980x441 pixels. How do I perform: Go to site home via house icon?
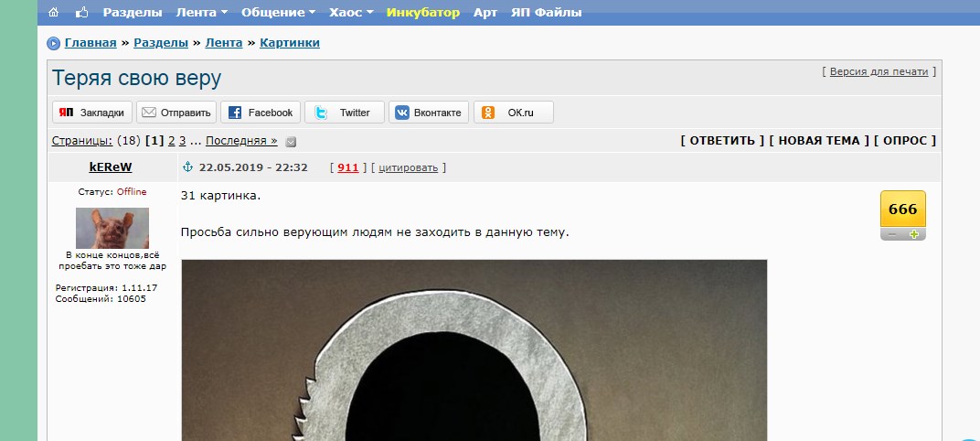54,13
